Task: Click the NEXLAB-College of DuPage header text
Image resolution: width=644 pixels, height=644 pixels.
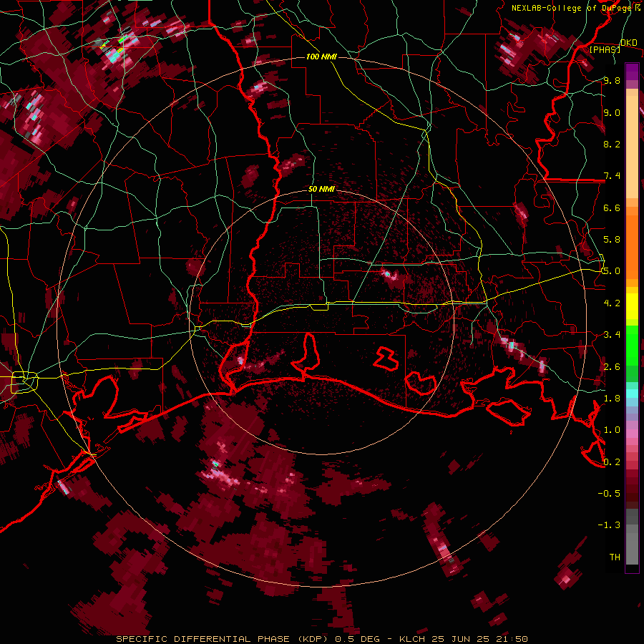Action: (571, 8)
